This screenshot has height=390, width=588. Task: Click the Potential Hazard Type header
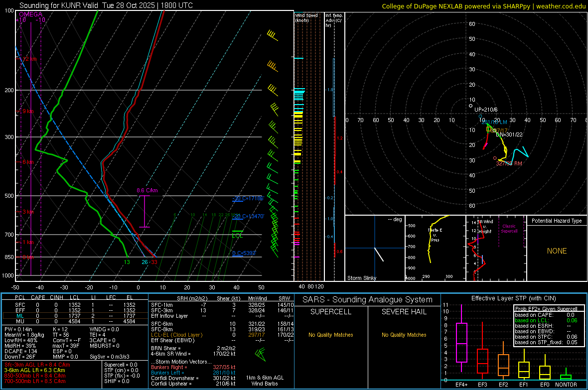(557, 221)
